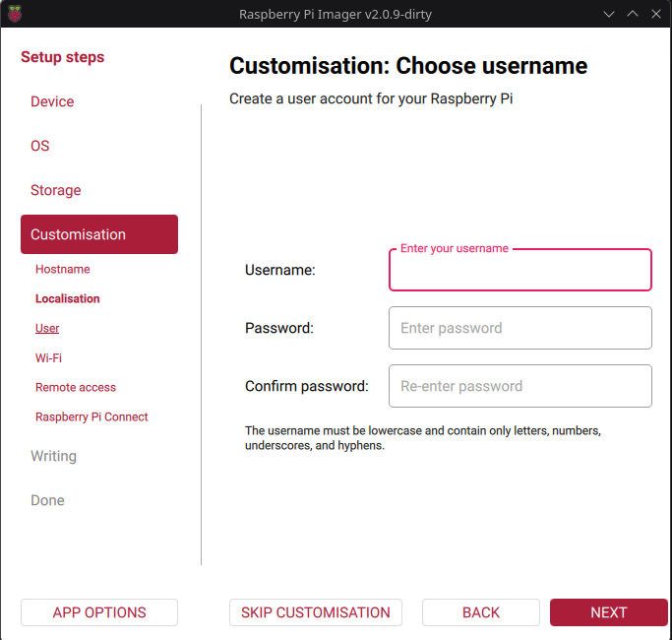Viewport: 672px width, 640px height.
Task: Click SKIP CUSTOMISATION button
Action: (x=316, y=612)
